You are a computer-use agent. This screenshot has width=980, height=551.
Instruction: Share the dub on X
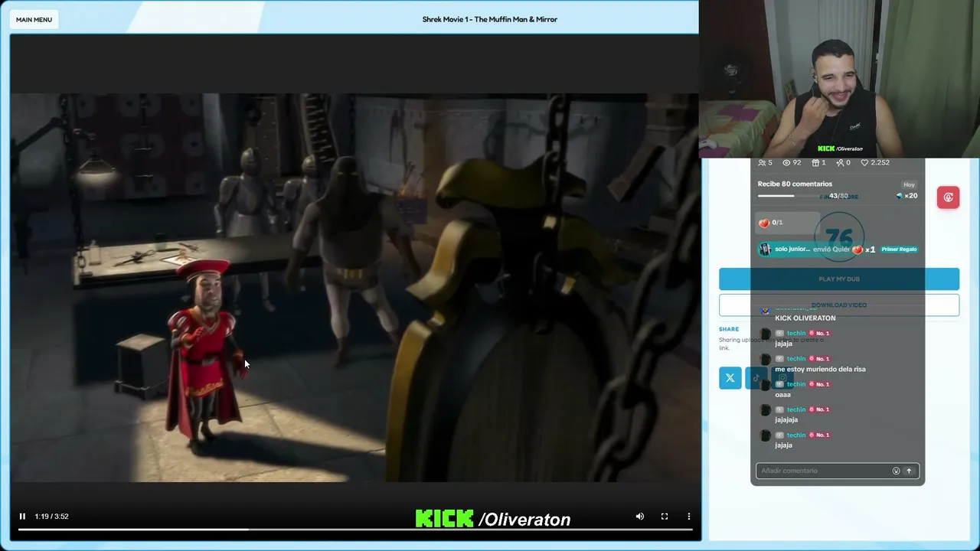(730, 378)
